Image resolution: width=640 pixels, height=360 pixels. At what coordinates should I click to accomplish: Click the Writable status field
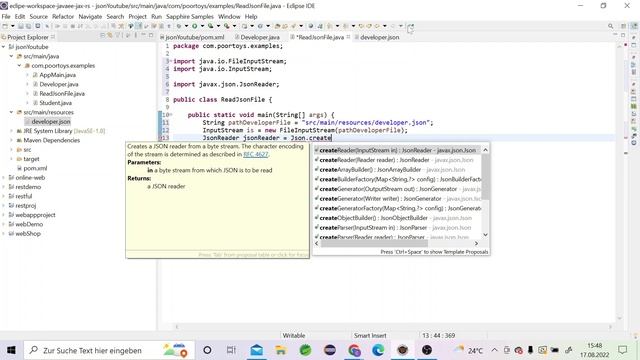pos(294,336)
